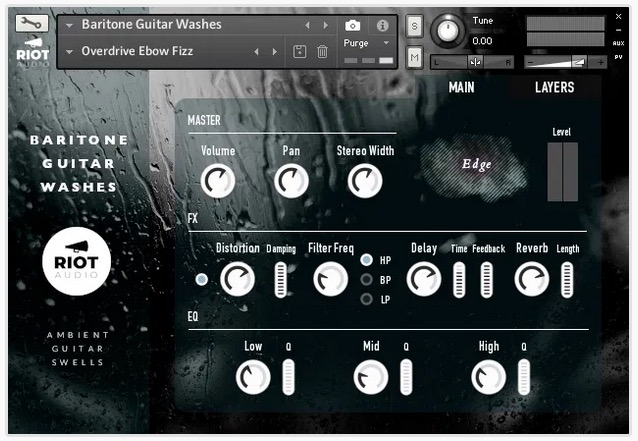Click the L-R pan slider
Viewport: 638px width, 441px height.
tap(472, 62)
